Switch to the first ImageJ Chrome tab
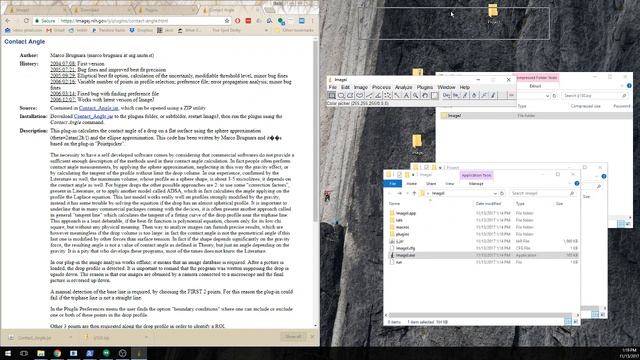The image size is (640, 360). [x=37, y=9]
